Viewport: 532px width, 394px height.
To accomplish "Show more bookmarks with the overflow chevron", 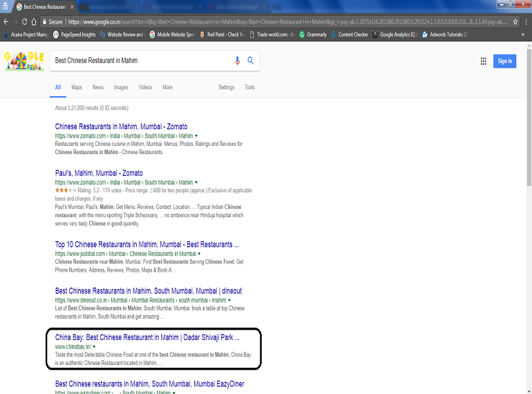I will (x=523, y=35).
